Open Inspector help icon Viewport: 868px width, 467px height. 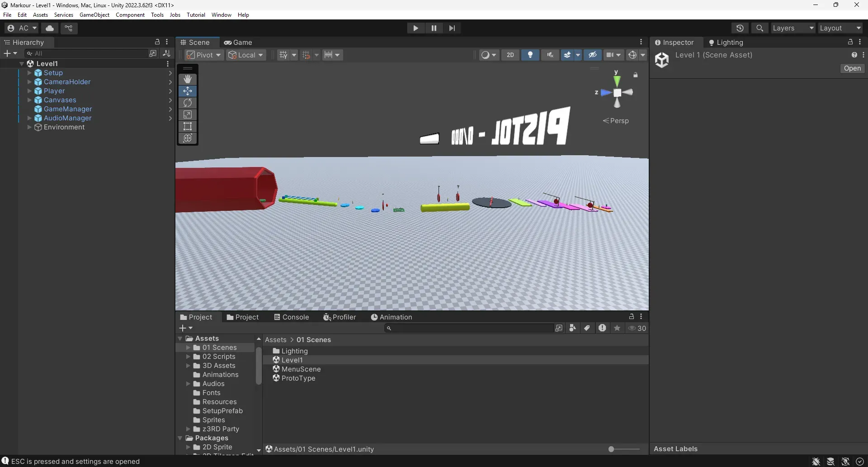coord(854,55)
